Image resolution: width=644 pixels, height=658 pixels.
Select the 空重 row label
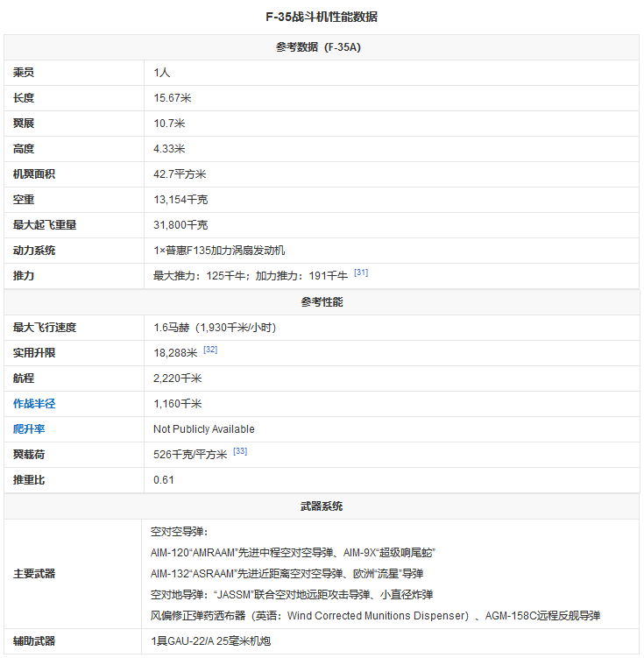coord(24,200)
